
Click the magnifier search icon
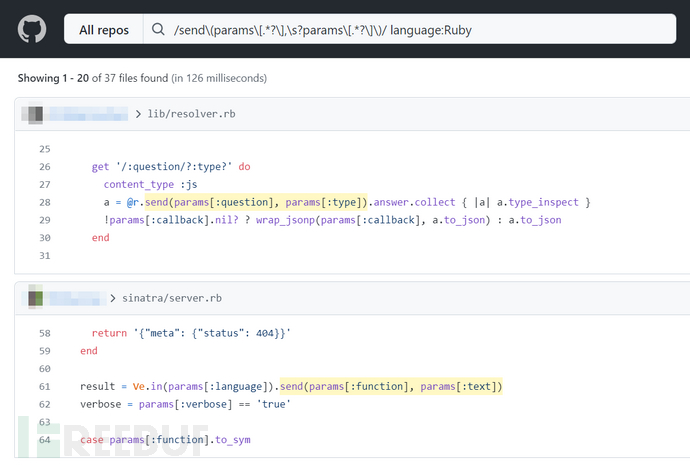click(158, 29)
